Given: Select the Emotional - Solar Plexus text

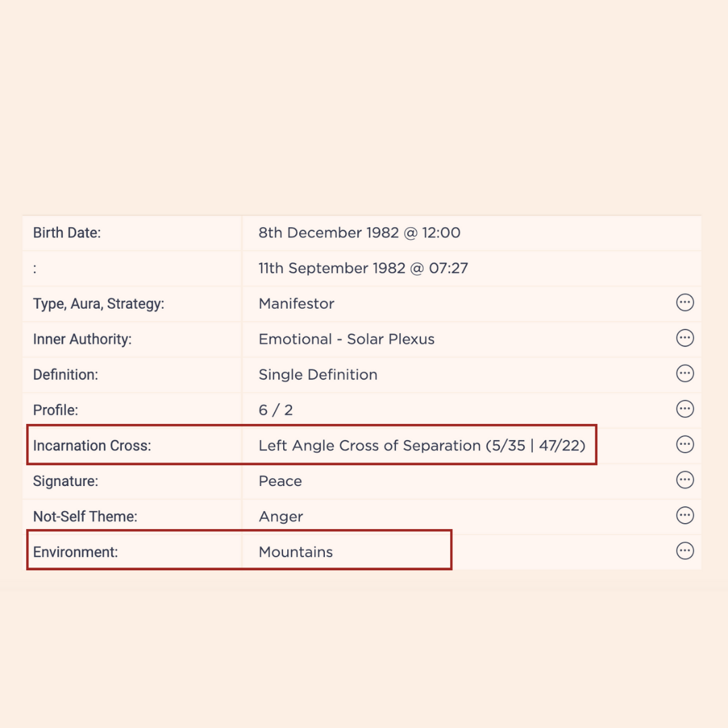Looking at the screenshot, I should coord(346,339).
